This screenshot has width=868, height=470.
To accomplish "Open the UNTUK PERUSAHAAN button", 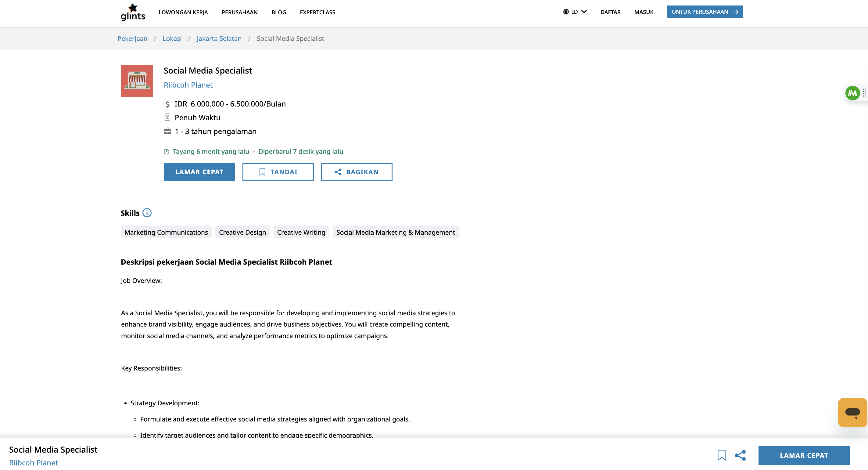I will coord(705,12).
